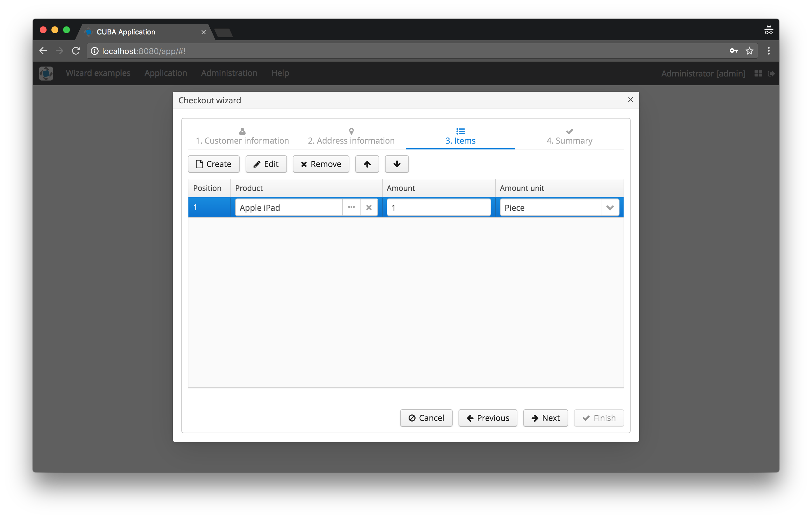The image size is (812, 519).
Task: Open the browser three-dot menu
Action: pos(769,51)
